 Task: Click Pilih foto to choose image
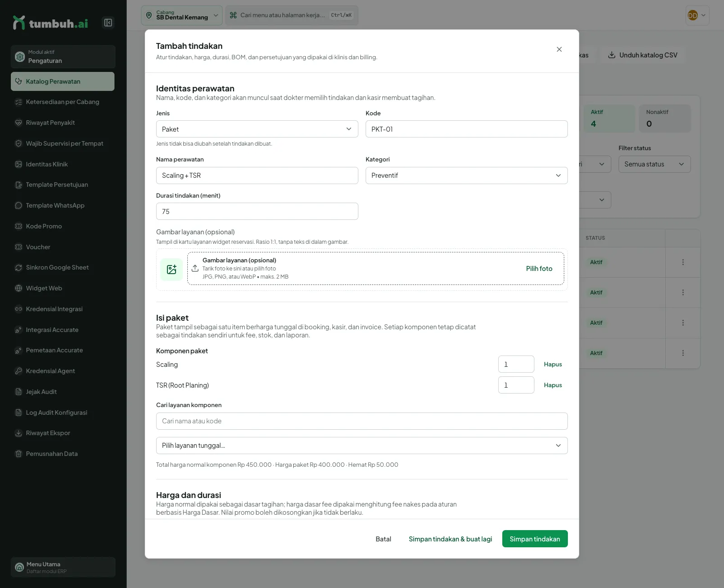[x=539, y=269]
